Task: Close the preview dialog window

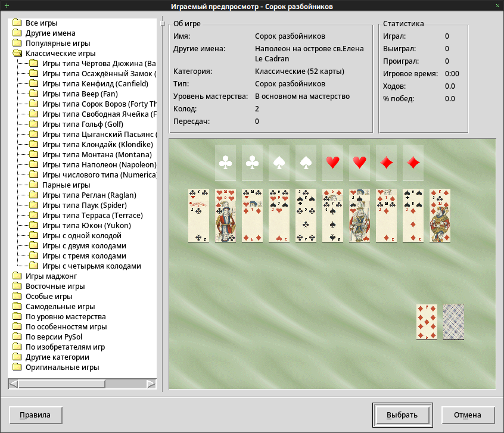Action: 497,5
